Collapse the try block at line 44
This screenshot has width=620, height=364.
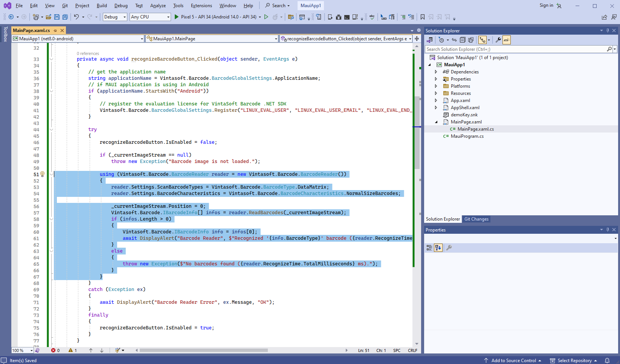52,129
